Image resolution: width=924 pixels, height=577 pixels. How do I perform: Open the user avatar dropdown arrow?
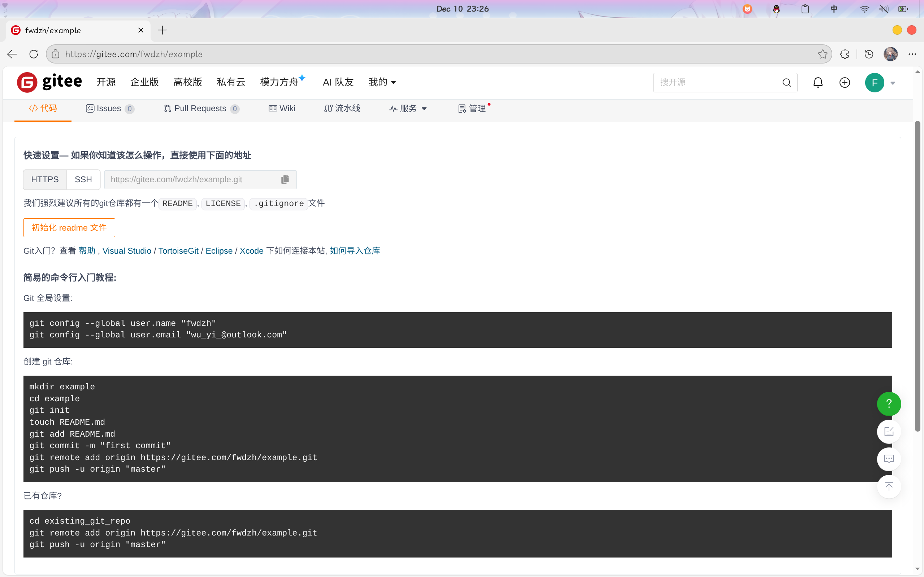tap(893, 83)
